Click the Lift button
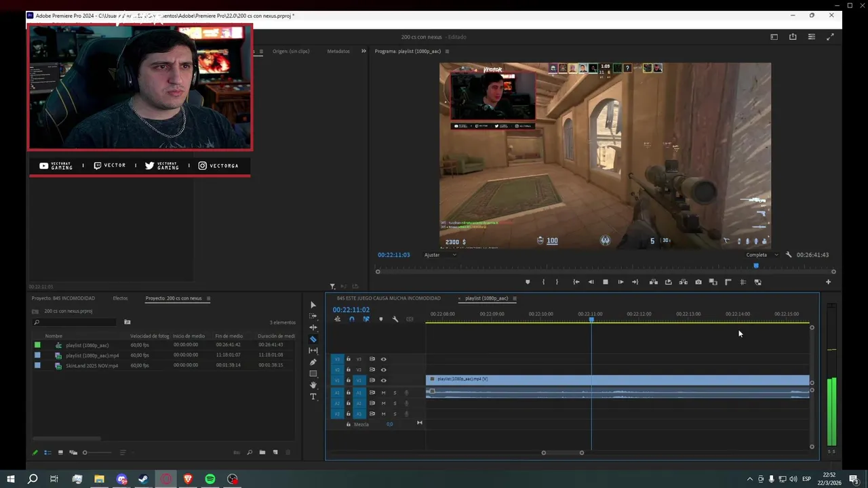Viewport: 868px width, 488px height. click(654, 282)
